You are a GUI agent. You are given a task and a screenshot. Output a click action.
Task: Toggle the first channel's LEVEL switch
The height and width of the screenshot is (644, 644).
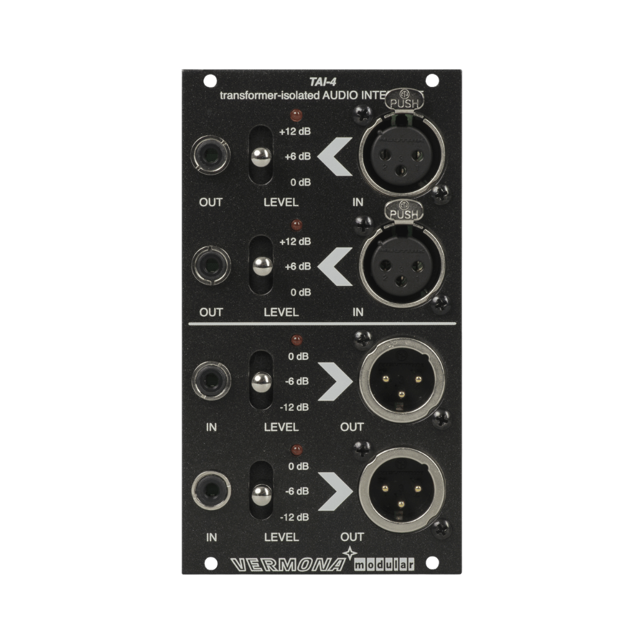260,156
